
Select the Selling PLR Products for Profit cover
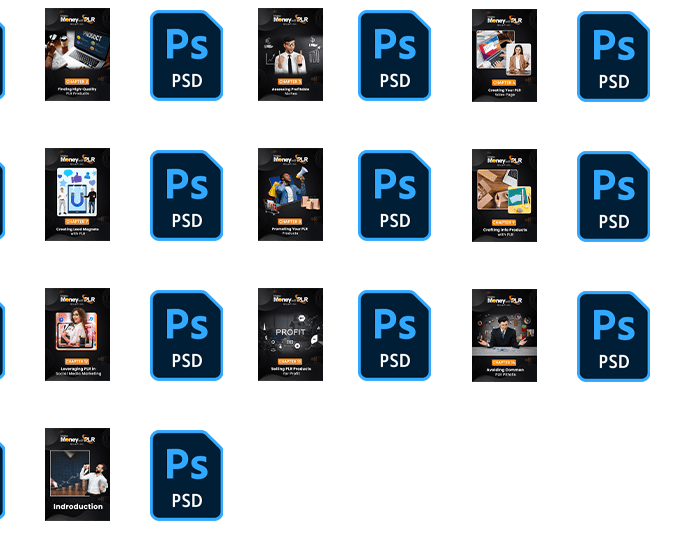point(290,334)
